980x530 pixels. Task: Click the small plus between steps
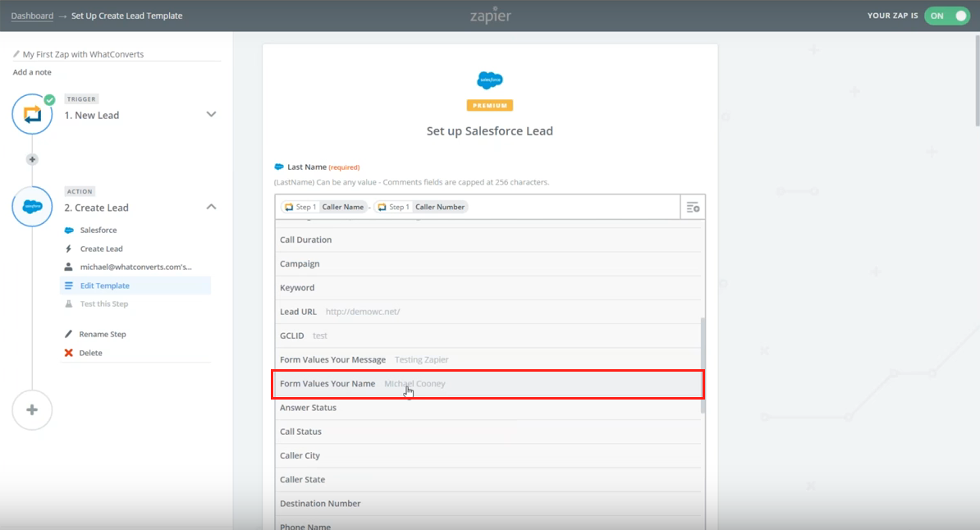(x=32, y=159)
